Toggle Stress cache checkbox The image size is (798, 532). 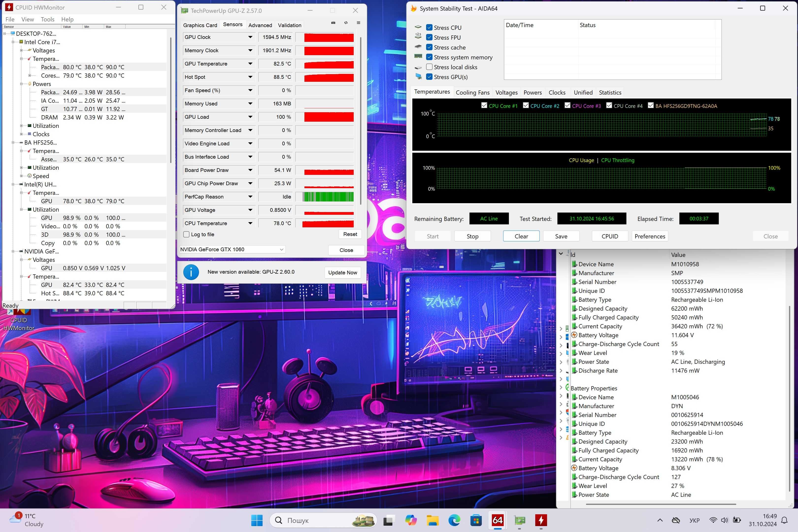pyautogui.click(x=429, y=47)
